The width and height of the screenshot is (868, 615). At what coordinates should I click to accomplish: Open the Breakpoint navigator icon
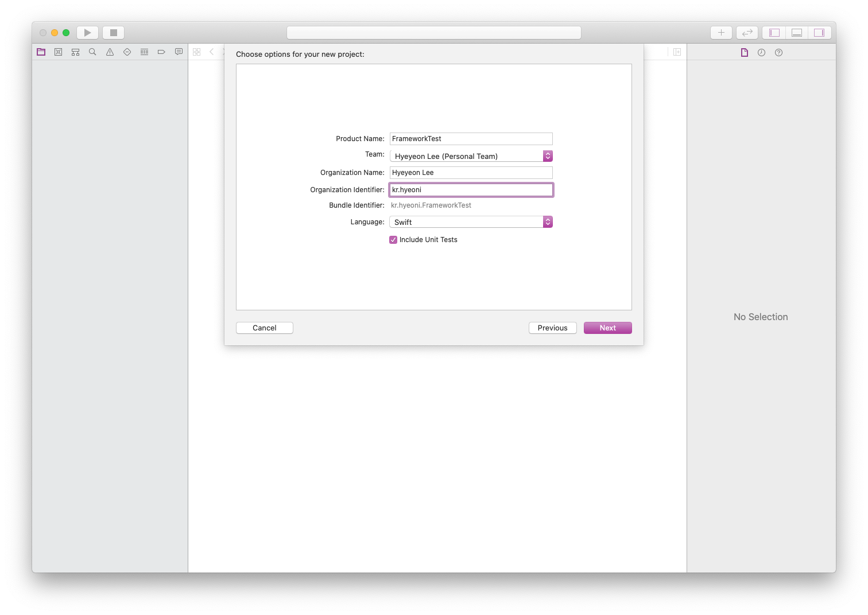(161, 52)
